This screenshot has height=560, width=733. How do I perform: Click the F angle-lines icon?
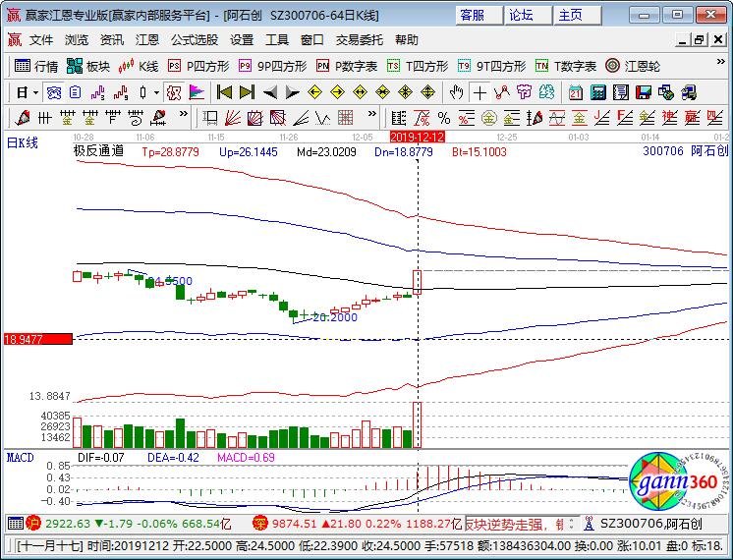(x=625, y=118)
